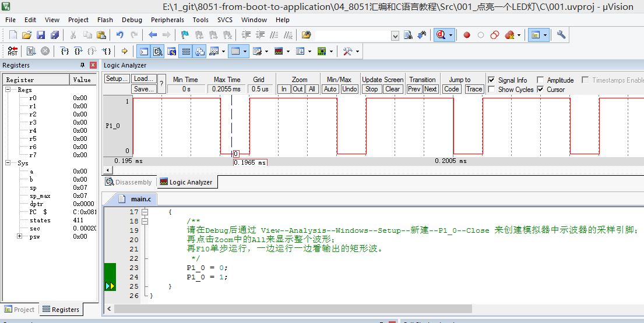Open Configuration with the wrench icon
This screenshot has height=323, width=644.
561,36
